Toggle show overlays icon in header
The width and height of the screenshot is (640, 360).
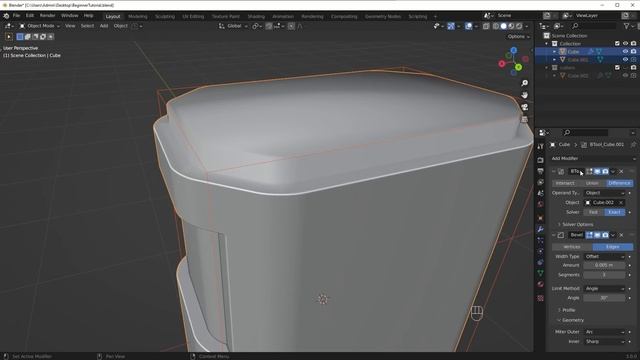click(469, 26)
